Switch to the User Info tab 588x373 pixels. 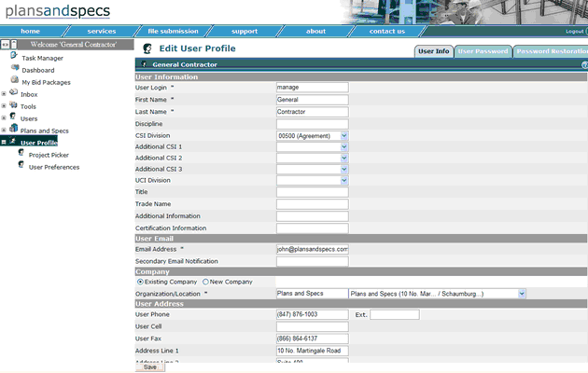(434, 51)
